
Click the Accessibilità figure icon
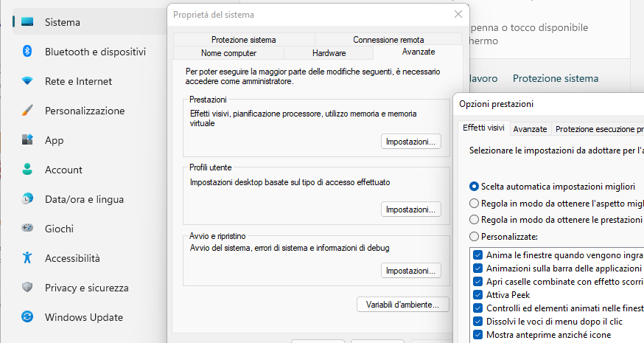[x=27, y=258]
